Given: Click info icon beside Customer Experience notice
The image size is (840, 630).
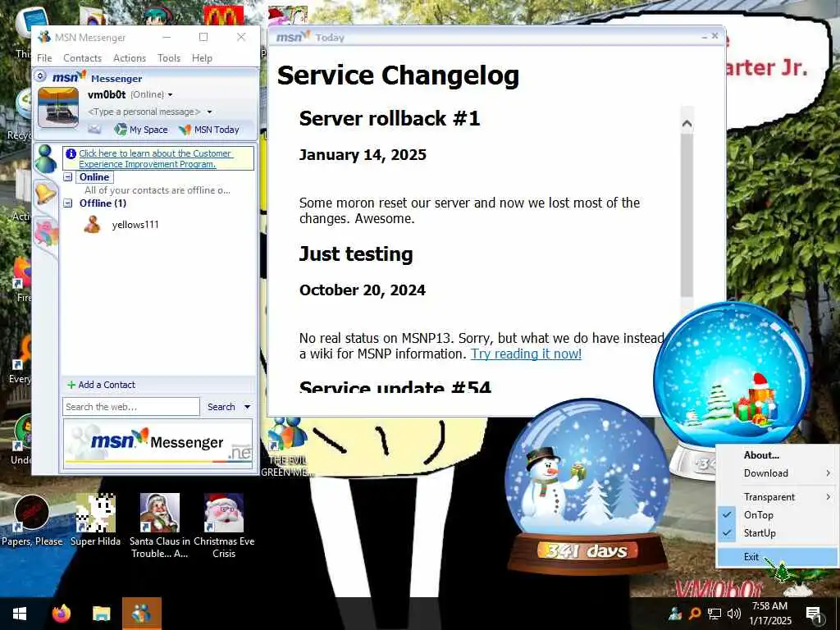Looking at the screenshot, I should click(x=71, y=153).
